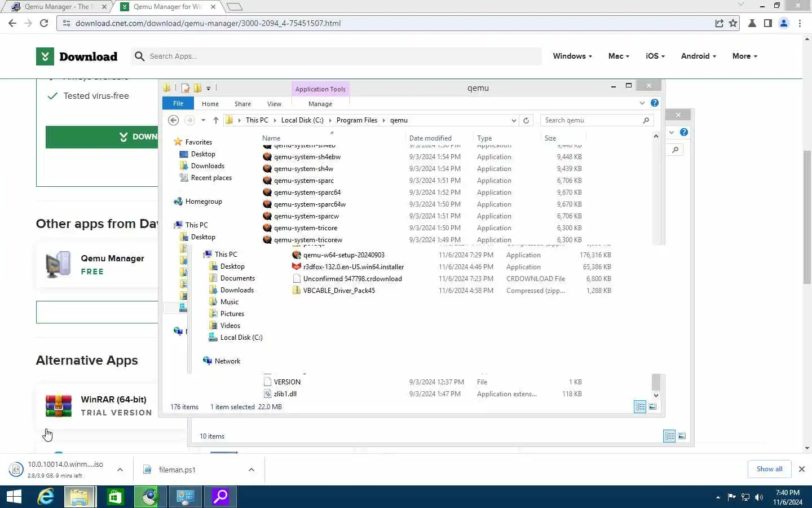This screenshot has width=812, height=508.
Task: Click the green DOWNLOAD button
Action: [x=102, y=137]
